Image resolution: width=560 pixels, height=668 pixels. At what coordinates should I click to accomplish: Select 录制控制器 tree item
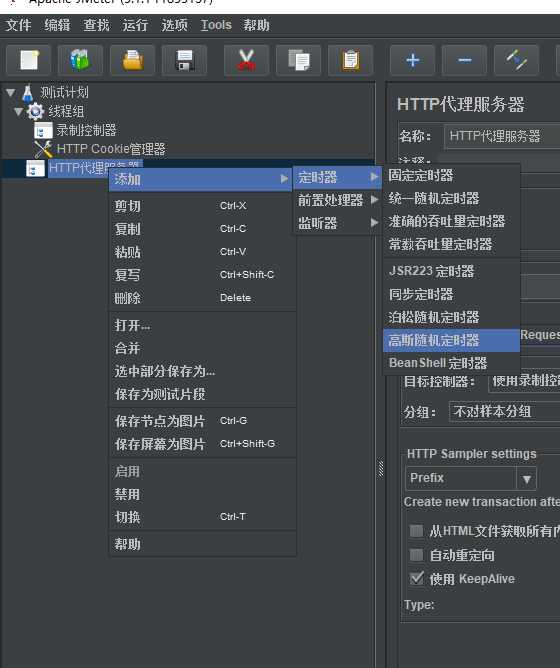86,130
